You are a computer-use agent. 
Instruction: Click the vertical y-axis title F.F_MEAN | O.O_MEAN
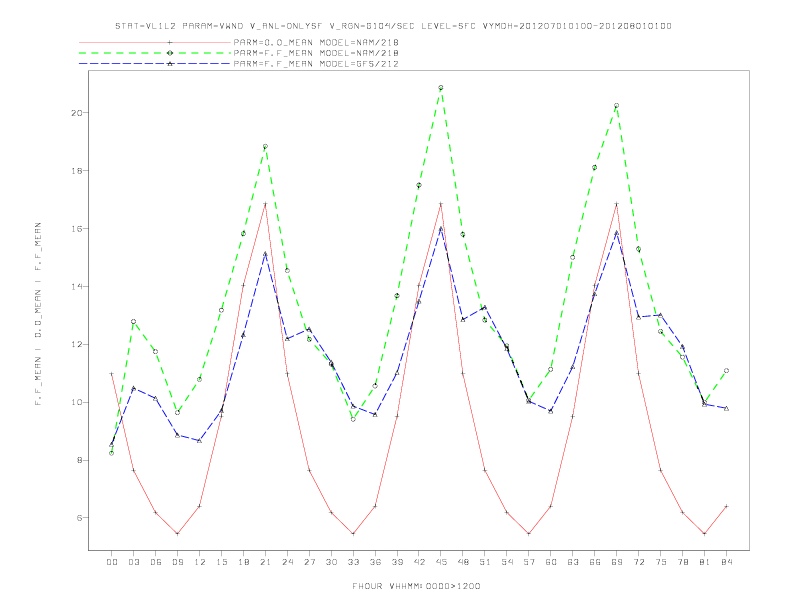click(x=38, y=314)
